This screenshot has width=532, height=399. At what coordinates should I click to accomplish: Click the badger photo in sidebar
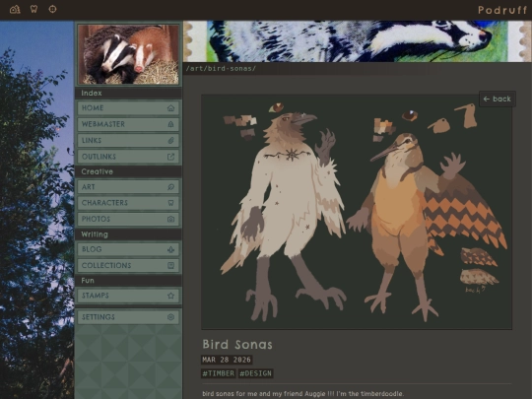tap(128, 54)
